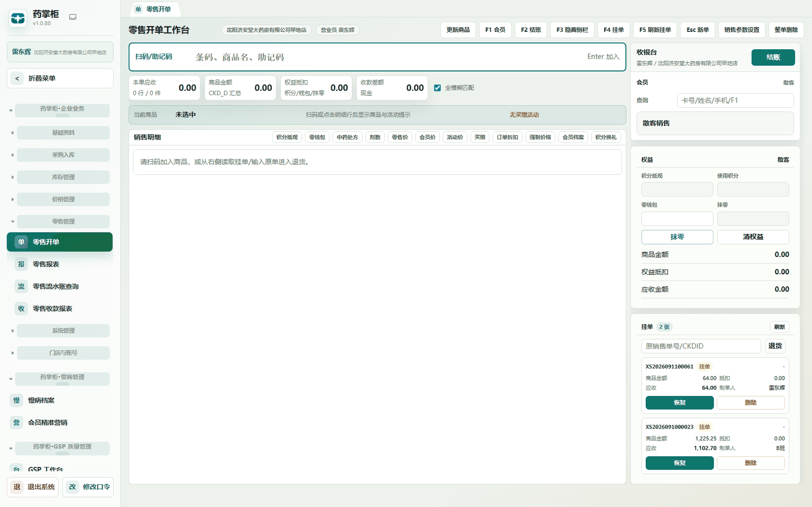Open 零售收款报表 via its 收 icon
Screen dimensions: 812x507
pyautogui.click(x=21, y=308)
